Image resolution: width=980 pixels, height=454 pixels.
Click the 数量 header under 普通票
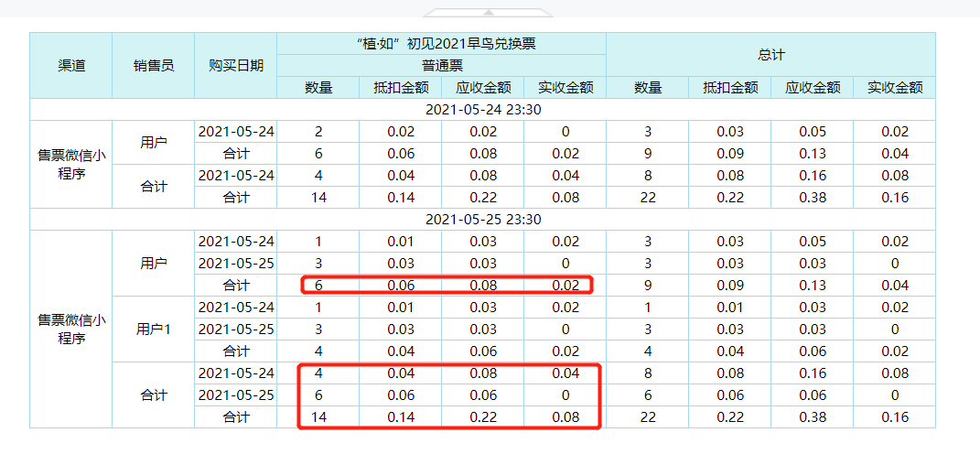(x=318, y=88)
